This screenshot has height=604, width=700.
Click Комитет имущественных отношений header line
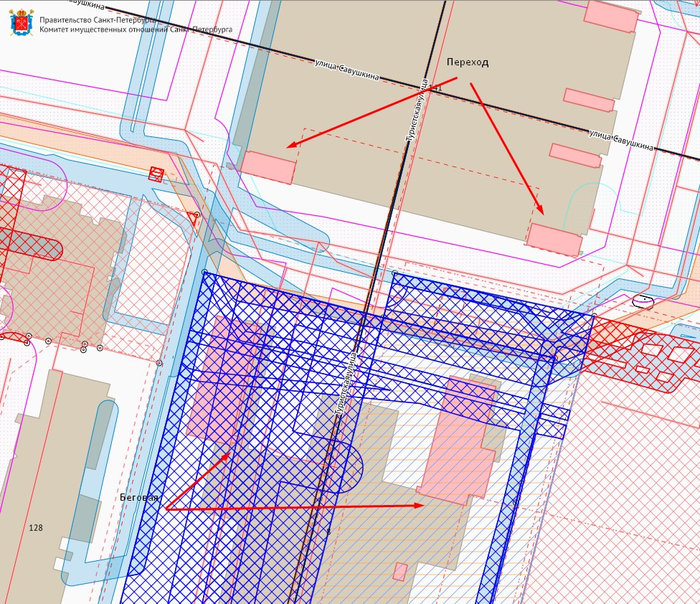(x=127, y=30)
